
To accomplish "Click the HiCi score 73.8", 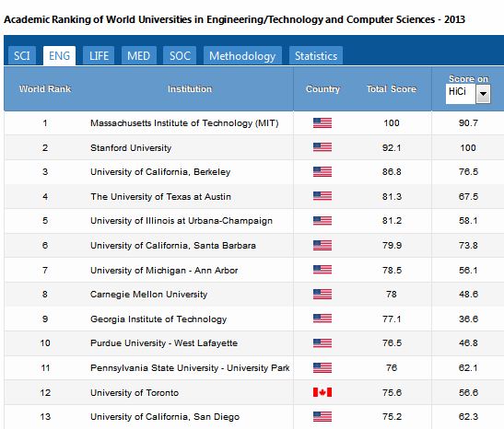I will pos(468,245).
